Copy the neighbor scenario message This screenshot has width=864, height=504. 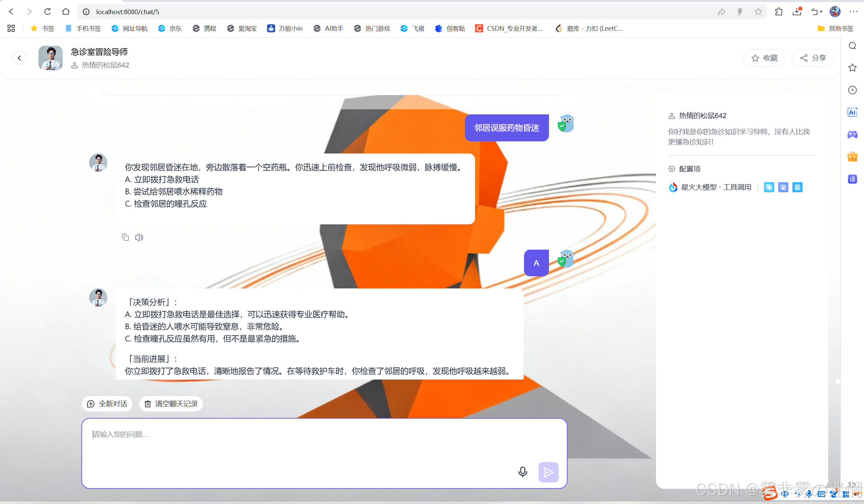click(125, 237)
